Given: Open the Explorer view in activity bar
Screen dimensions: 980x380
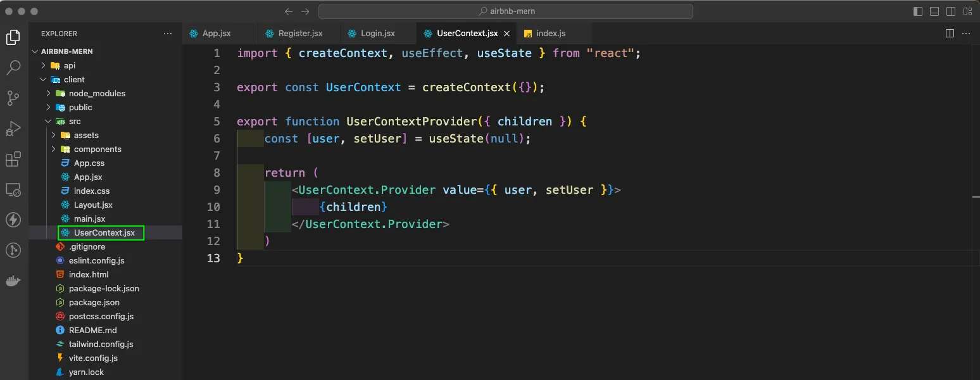Looking at the screenshot, I should [13, 37].
